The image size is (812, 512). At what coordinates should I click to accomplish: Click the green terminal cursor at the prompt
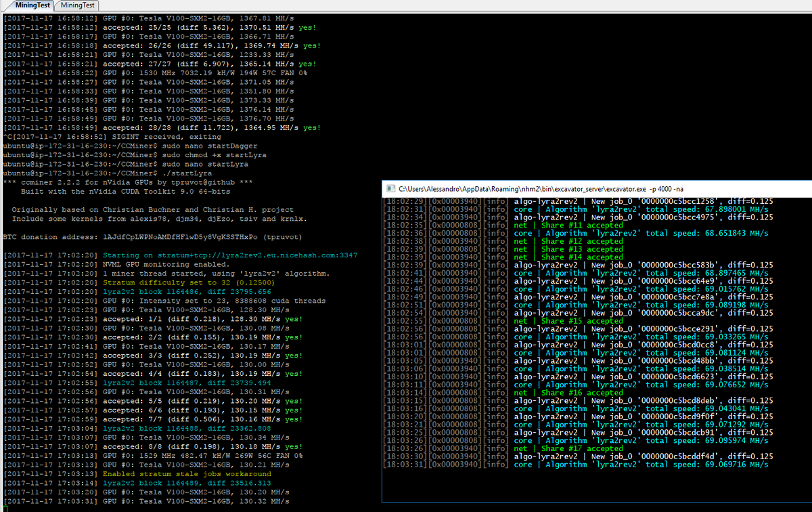click(x=5, y=509)
